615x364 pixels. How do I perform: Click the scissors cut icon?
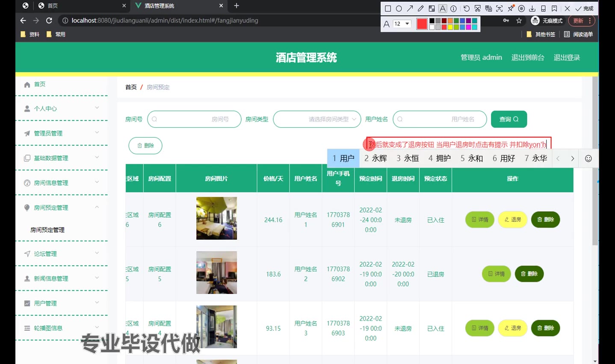point(478,9)
